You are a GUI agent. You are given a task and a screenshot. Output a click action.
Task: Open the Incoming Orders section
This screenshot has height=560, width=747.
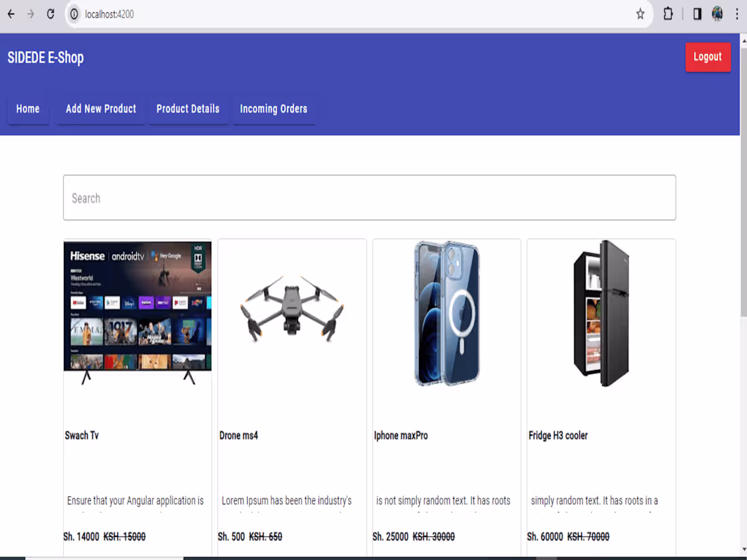click(274, 109)
